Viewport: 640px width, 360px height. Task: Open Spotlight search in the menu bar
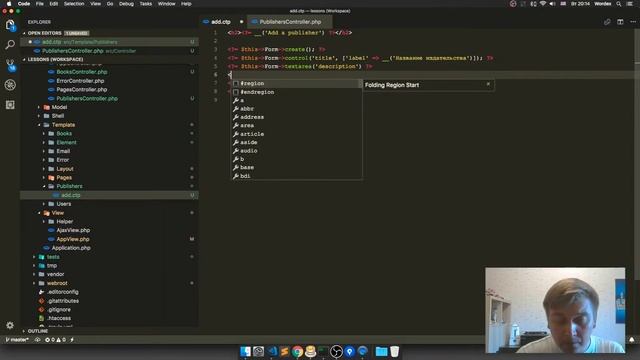[619, 4]
